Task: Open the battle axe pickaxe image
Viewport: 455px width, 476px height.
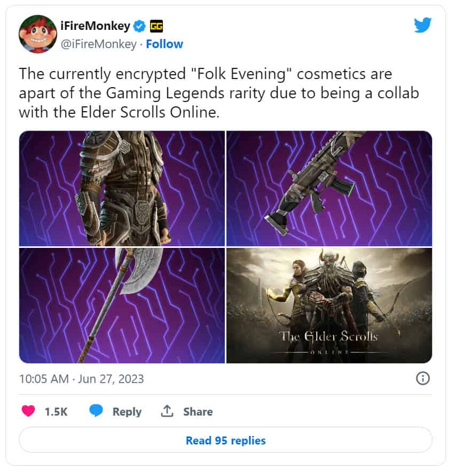Action: click(122, 306)
